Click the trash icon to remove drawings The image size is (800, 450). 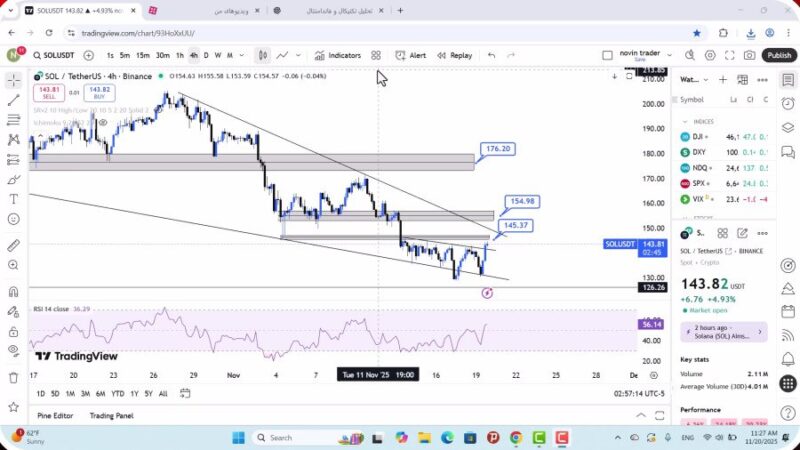13,377
